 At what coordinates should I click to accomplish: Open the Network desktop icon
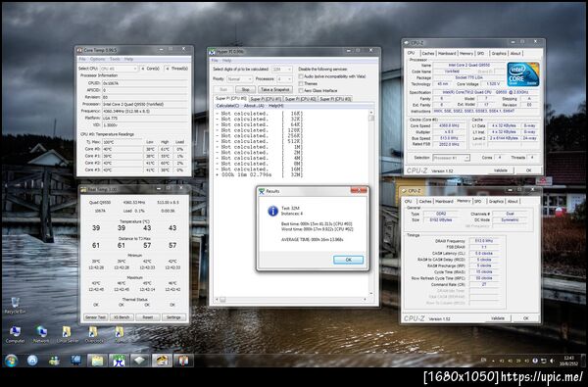(x=41, y=334)
